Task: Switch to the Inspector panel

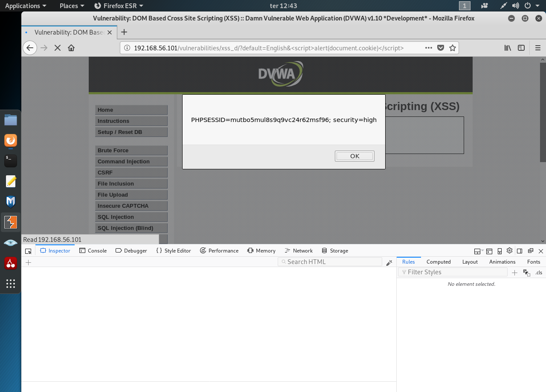Action: (x=55, y=251)
